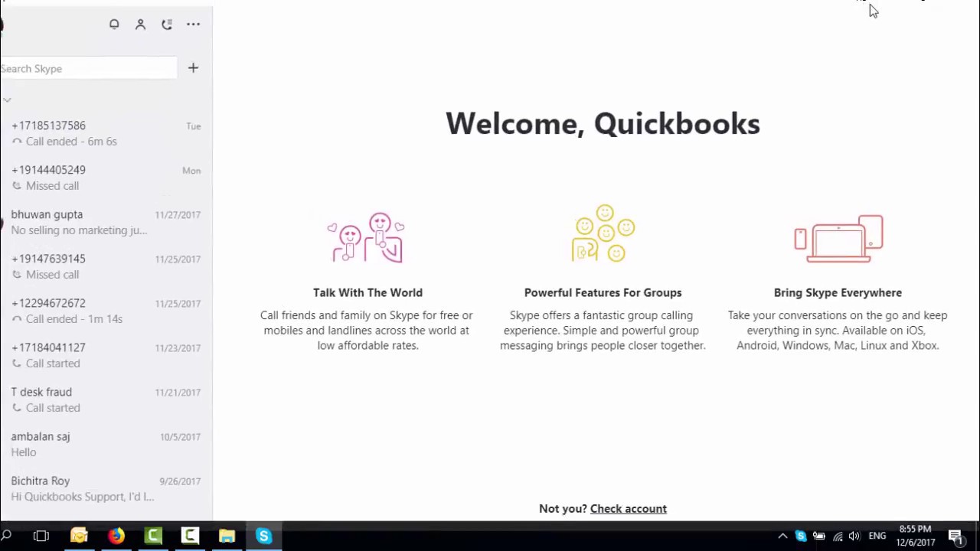
Task: Open Skype from the taskbar
Action: (x=264, y=536)
